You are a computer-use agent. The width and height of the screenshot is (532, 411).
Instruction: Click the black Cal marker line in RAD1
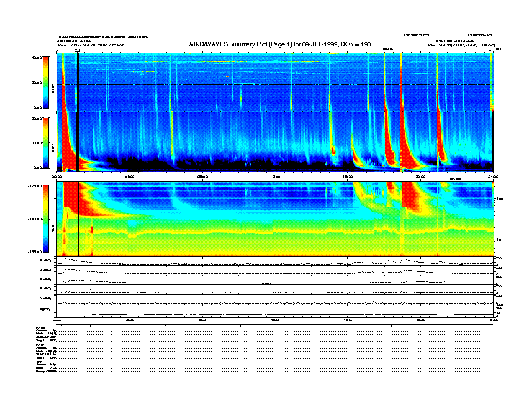click(77, 142)
